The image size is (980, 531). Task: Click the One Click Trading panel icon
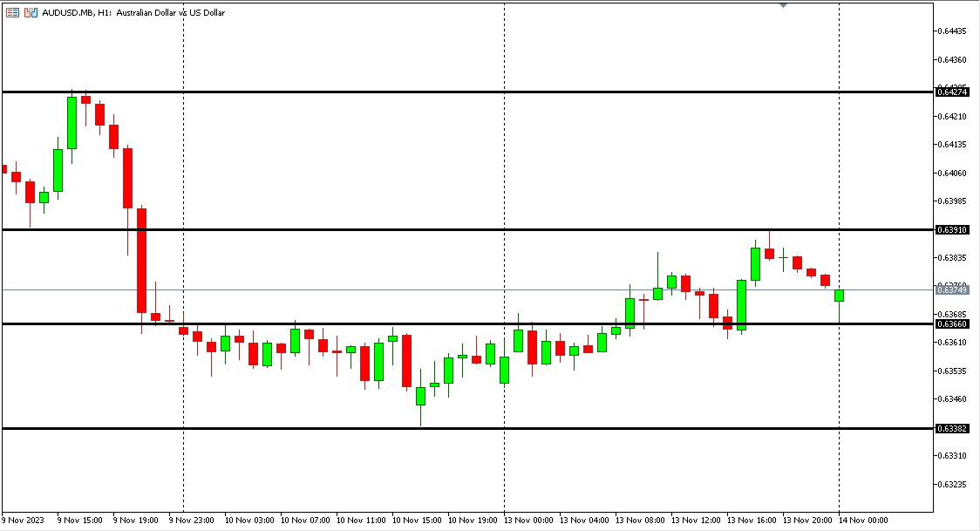click(x=13, y=13)
